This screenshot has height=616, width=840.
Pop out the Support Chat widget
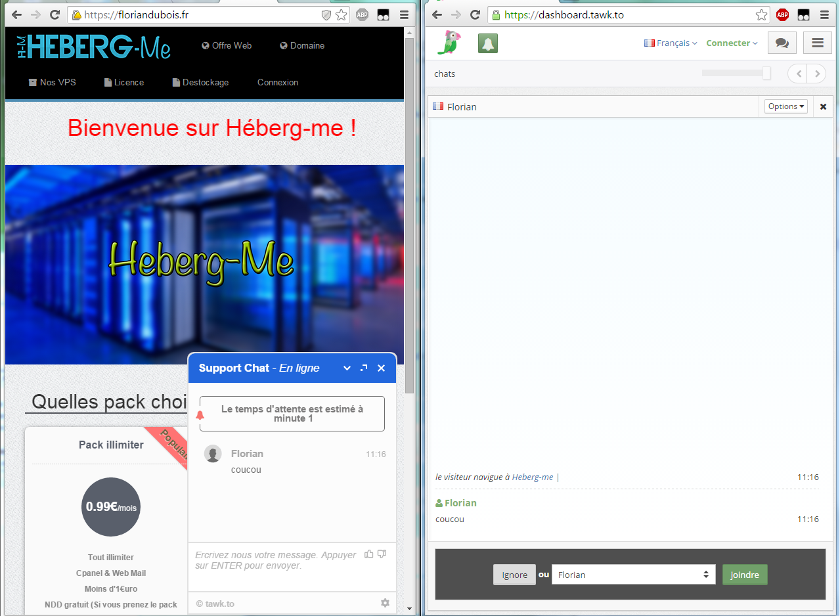tap(365, 368)
